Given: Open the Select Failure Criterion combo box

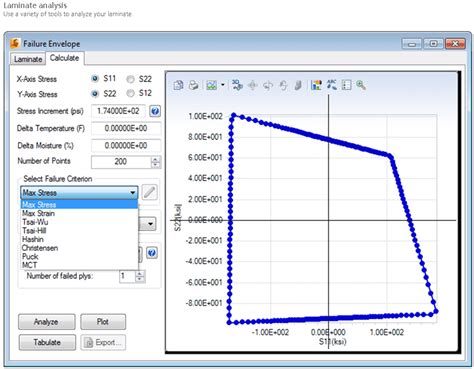Looking at the screenshot, I should click(x=79, y=193).
